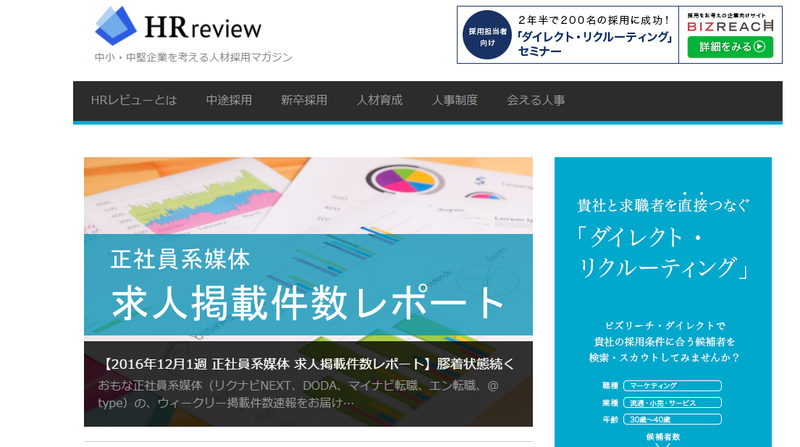Open the 業種 流通・小売・サービス field
Screen dimensions: 800x447
[671, 402]
